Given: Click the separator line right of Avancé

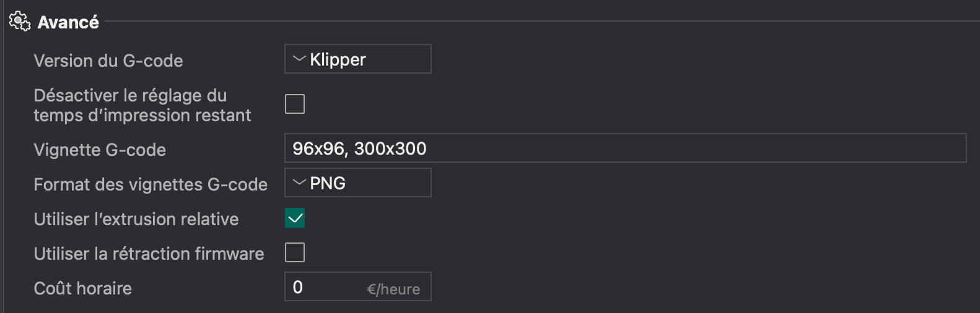Looking at the screenshot, I should 539,22.
